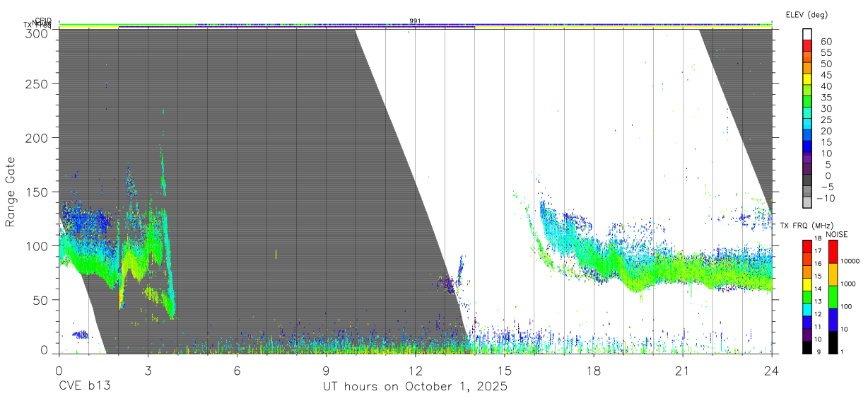868x401 pixels.
Task: Click the x-axis tick label '15'
Action: coord(504,371)
